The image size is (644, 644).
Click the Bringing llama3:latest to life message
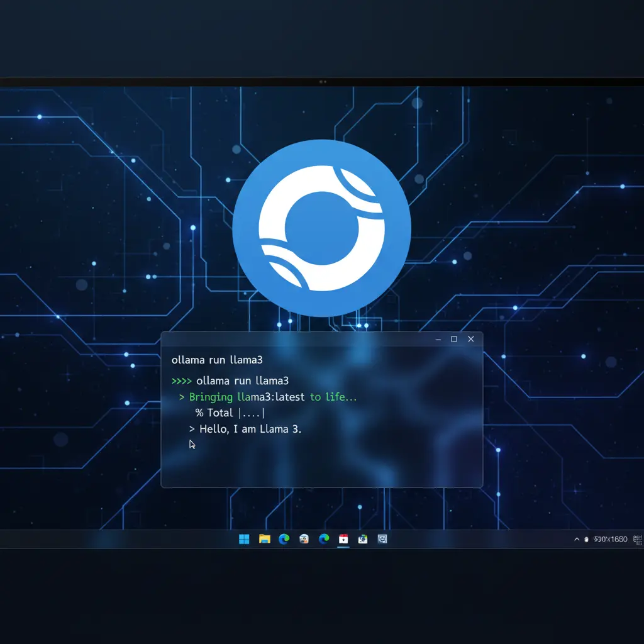270,397
